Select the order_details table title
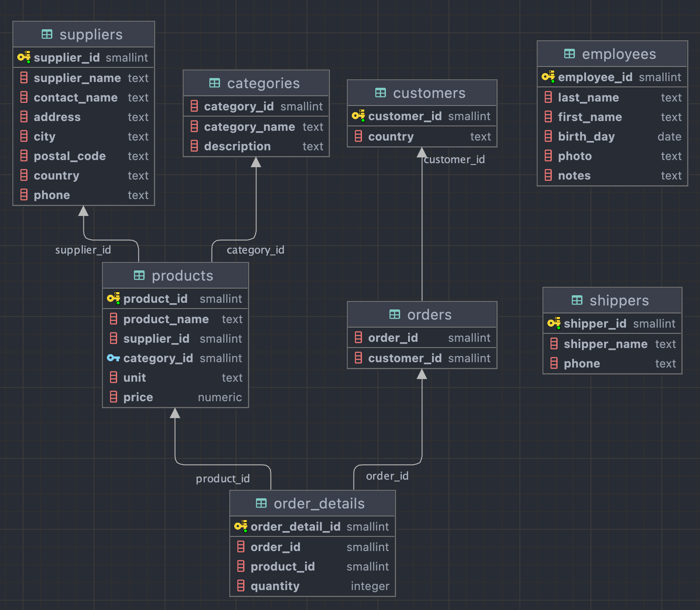 [319, 504]
